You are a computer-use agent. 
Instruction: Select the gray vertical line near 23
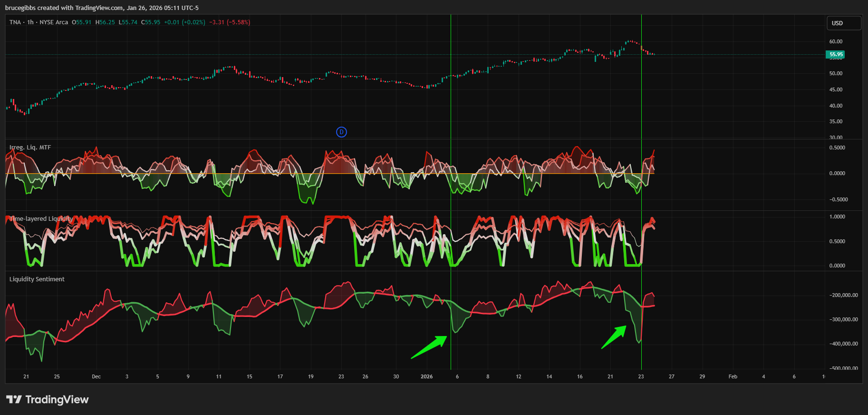(x=641, y=95)
